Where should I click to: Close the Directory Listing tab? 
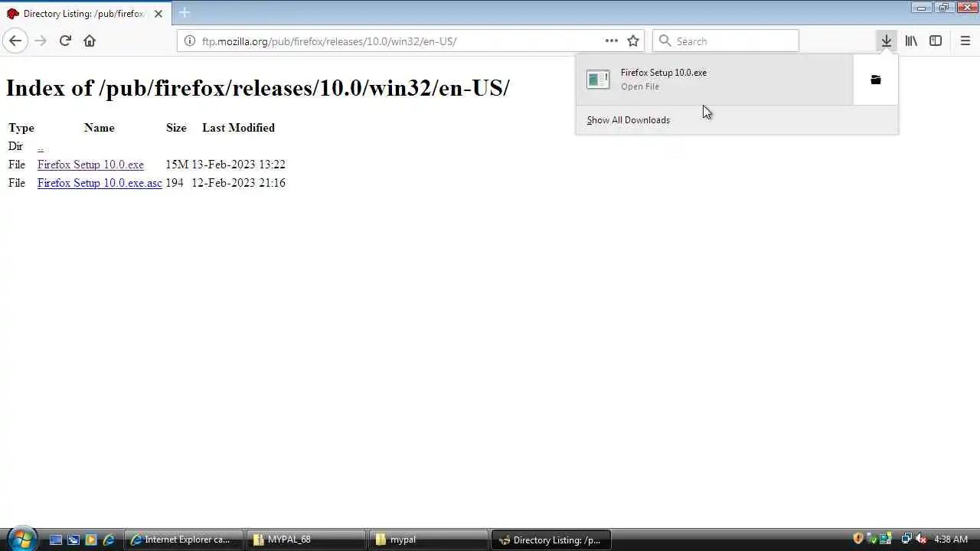158,14
